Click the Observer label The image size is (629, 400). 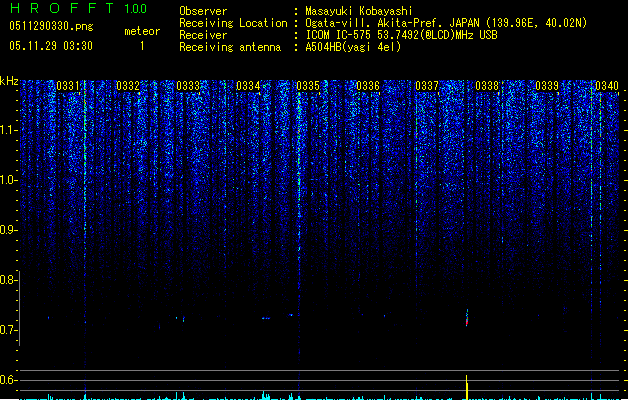click(x=203, y=11)
